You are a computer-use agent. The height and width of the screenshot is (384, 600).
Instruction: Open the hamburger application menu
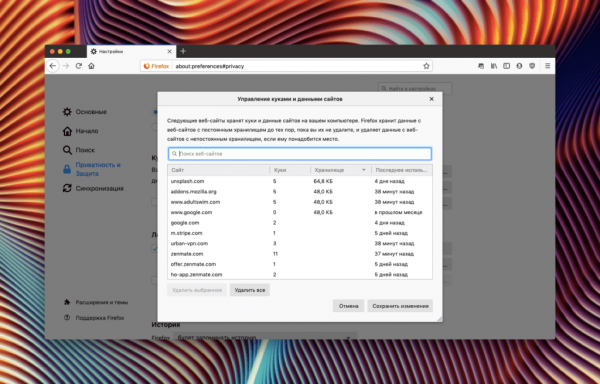click(x=548, y=66)
